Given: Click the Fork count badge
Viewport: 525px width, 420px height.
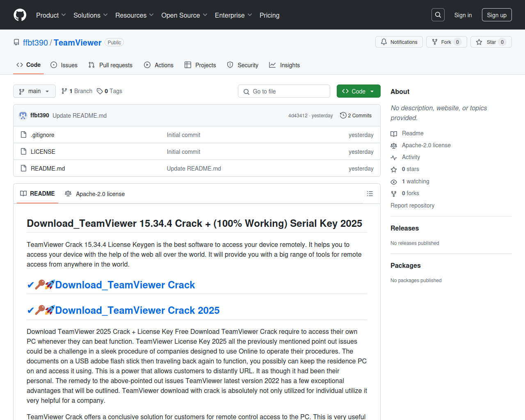Looking at the screenshot, I should [x=458, y=42].
